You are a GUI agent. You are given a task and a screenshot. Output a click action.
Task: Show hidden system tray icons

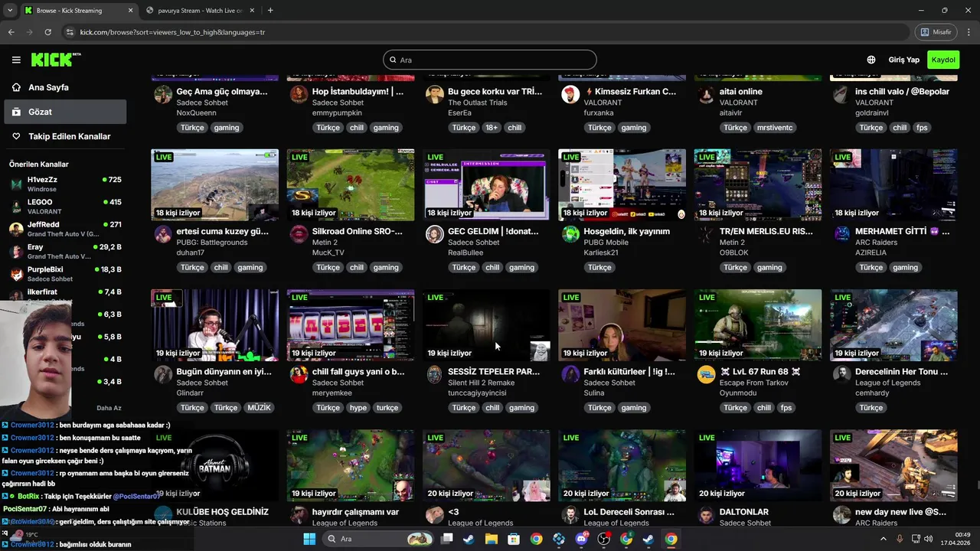coord(883,539)
